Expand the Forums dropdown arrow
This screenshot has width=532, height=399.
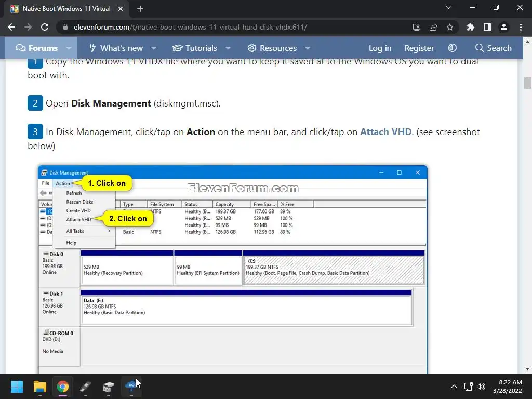point(69,48)
